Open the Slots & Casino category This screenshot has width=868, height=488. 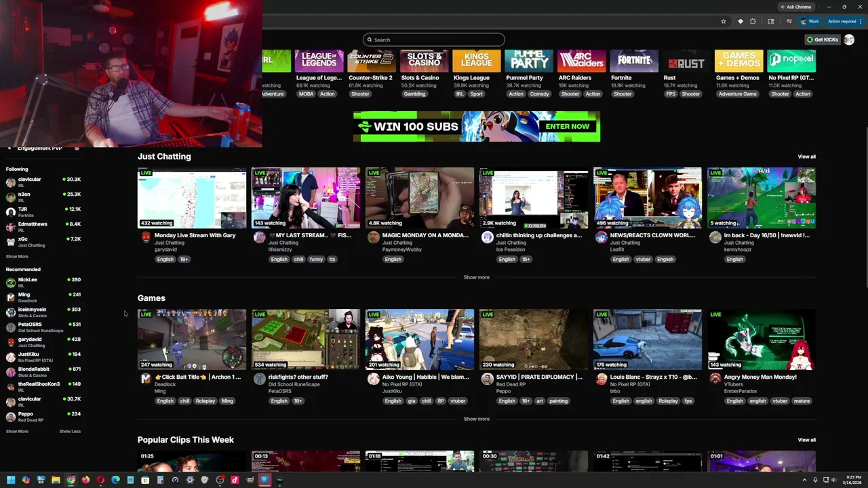(x=424, y=62)
